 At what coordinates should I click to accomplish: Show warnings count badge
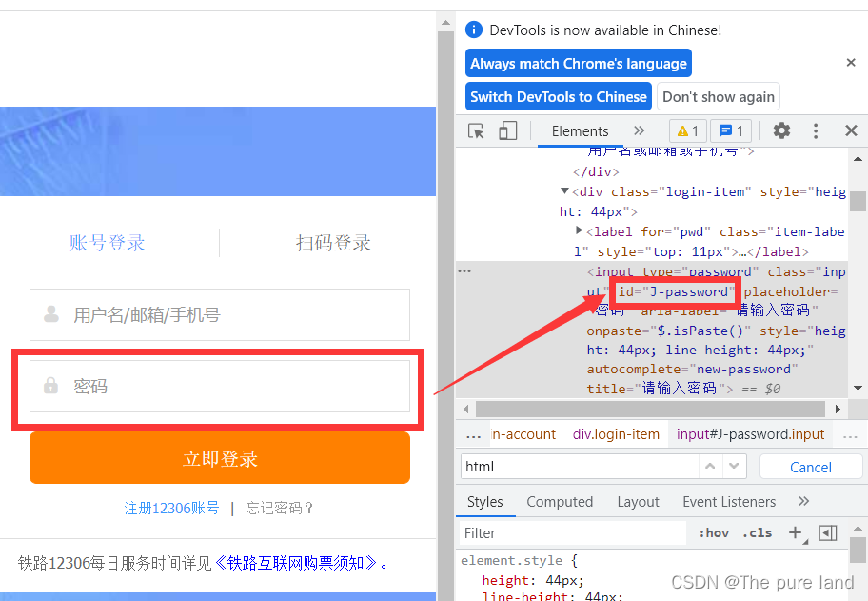coord(688,131)
